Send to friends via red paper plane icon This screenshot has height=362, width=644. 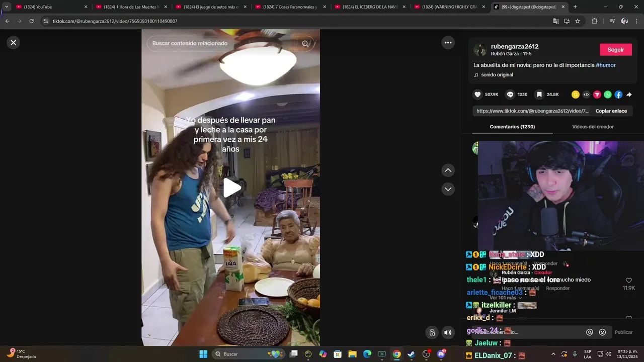[597, 95]
